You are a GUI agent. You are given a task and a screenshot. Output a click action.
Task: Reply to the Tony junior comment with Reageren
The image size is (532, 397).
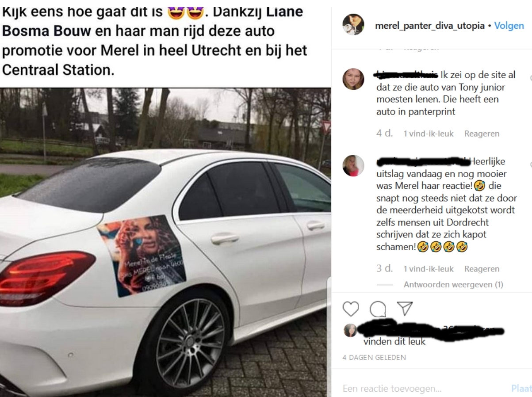(482, 134)
